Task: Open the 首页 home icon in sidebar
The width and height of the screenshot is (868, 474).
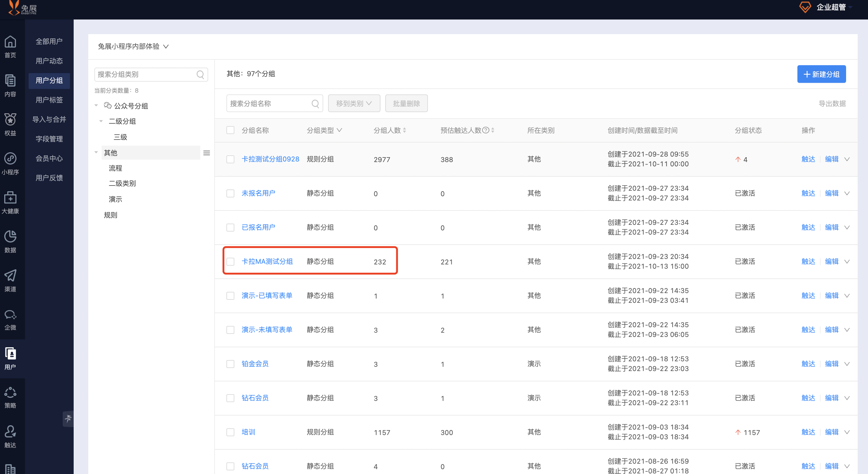Action: (x=10, y=42)
